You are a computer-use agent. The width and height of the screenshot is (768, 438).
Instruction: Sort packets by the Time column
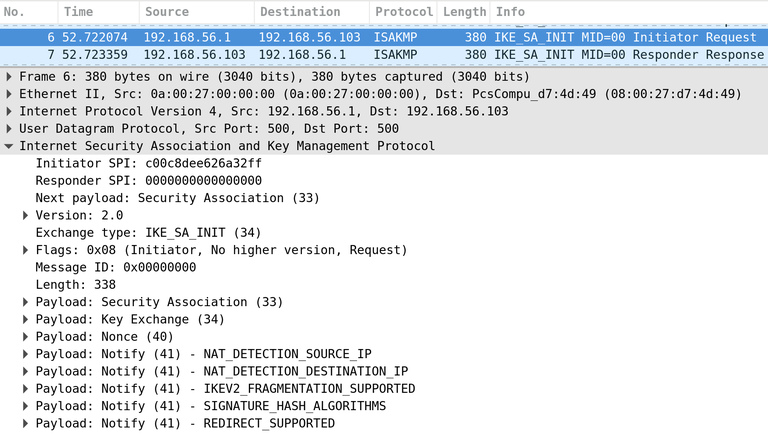[98, 12]
